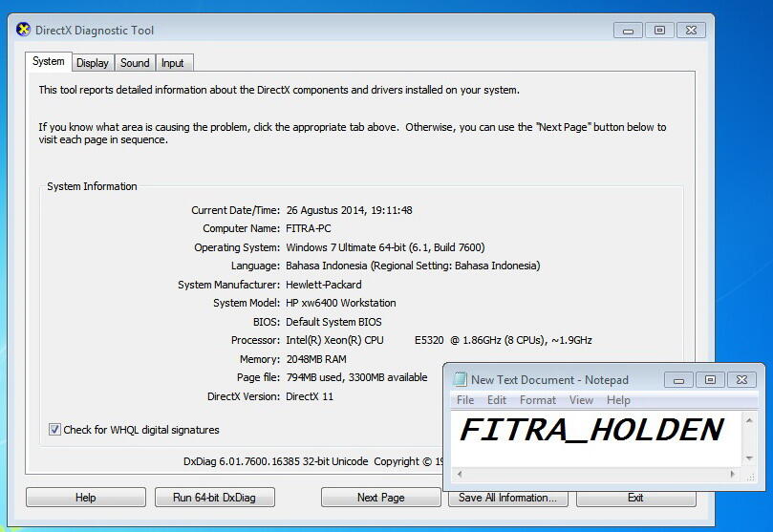Click the 794MB used page file value

(356, 377)
